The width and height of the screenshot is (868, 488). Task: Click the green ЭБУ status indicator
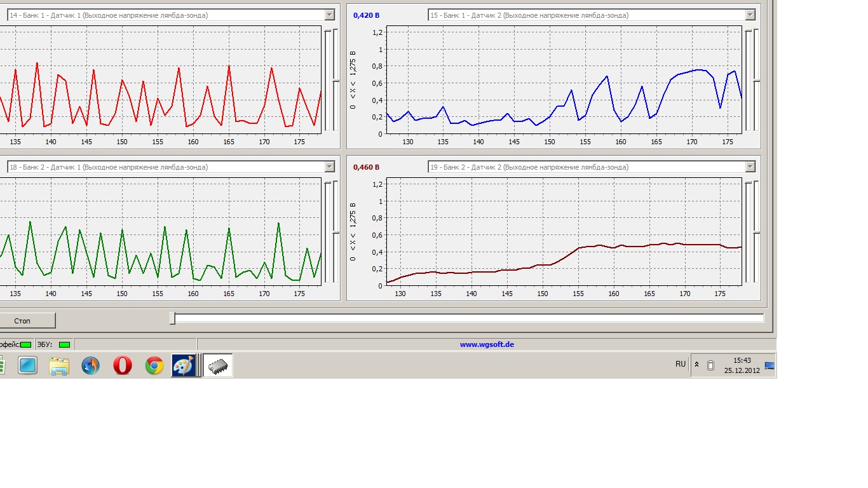pos(64,344)
